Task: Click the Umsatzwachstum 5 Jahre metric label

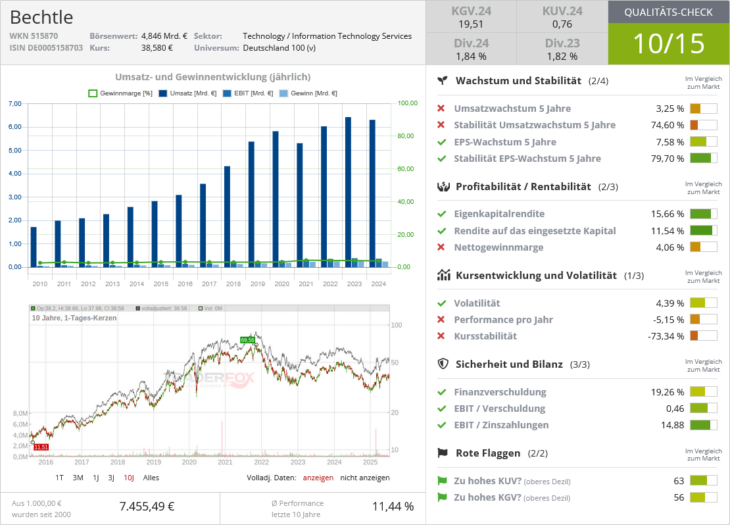Action: (x=512, y=108)
